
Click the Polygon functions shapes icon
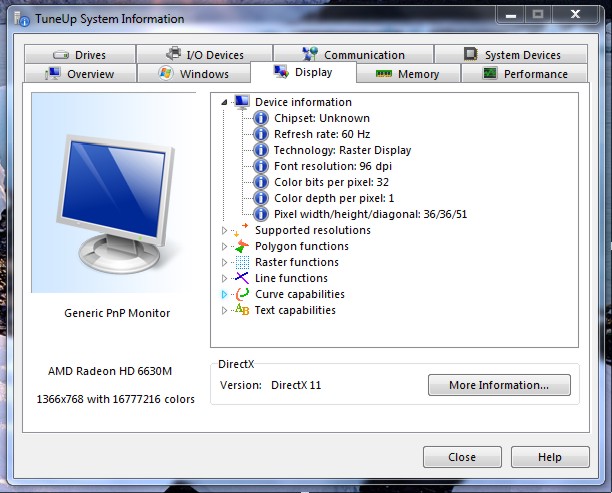pyautogui.click(x=242, y=246)
